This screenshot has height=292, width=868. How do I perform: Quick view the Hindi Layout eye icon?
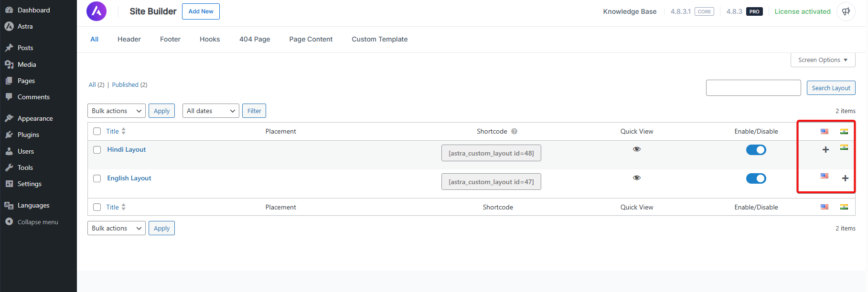click(x=636, y=149)
